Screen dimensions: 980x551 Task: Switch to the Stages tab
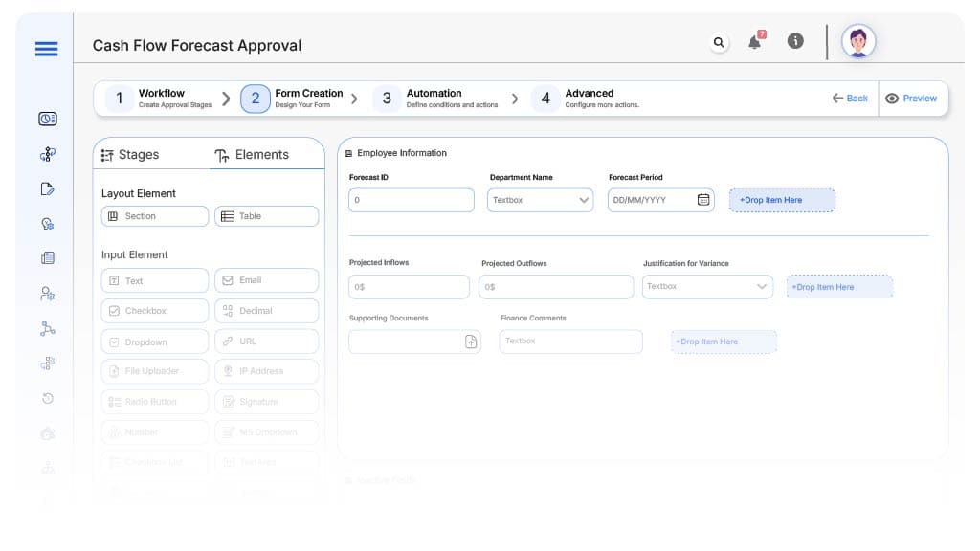pos(130,155)
